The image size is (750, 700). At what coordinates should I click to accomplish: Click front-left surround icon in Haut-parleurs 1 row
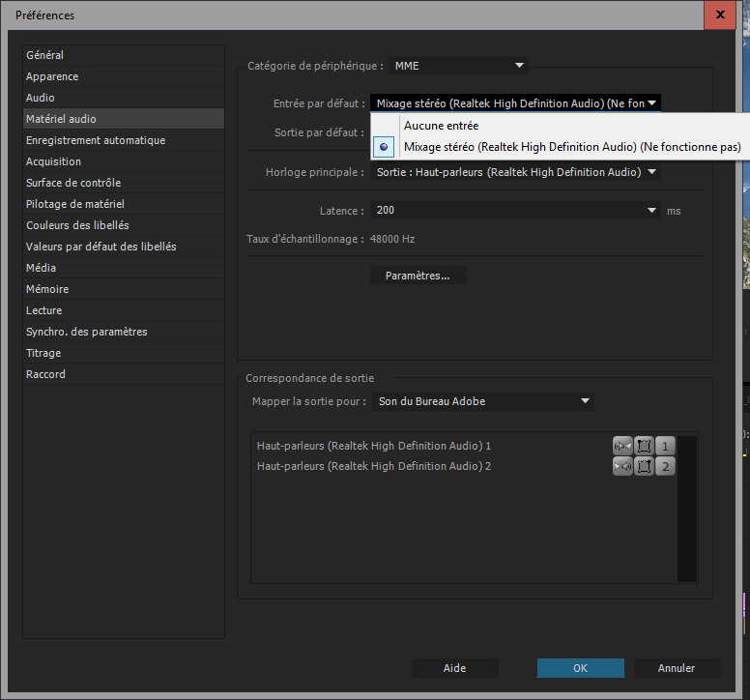click(644, 446)
